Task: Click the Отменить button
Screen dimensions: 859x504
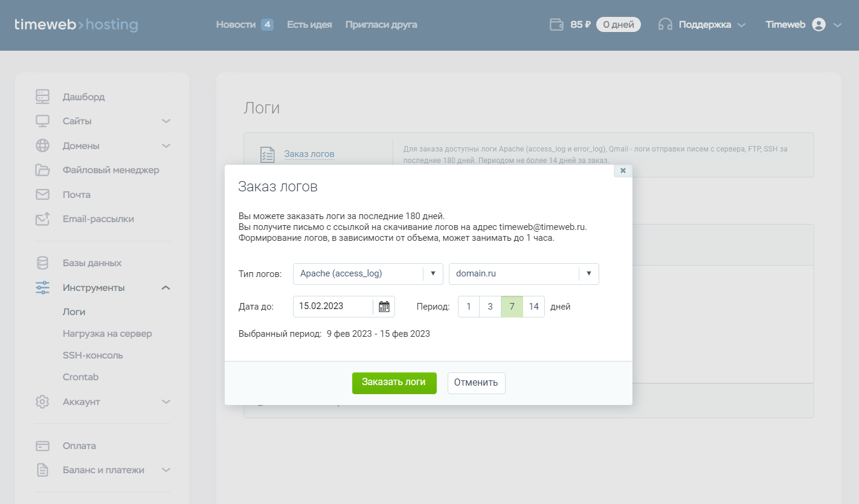Action: click(476, 383)
